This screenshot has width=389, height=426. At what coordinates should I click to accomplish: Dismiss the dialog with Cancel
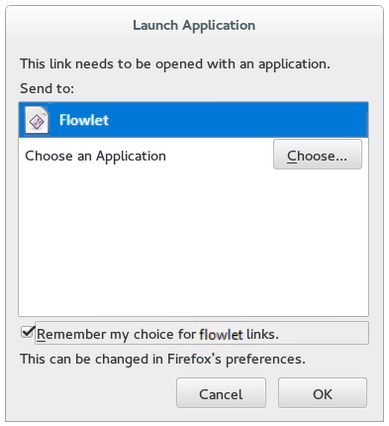coord(221,393)
